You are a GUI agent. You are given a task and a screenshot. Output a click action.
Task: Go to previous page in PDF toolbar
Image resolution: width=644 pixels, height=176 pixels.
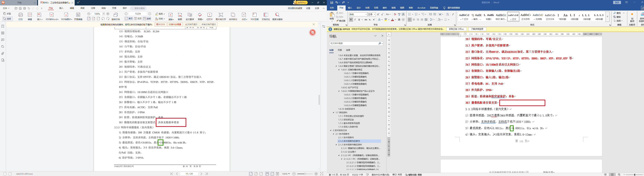(x=126, y=14)
